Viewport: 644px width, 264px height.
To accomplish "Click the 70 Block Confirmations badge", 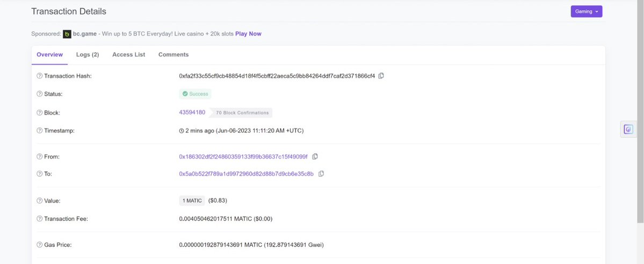I will [x=242, y=113].
